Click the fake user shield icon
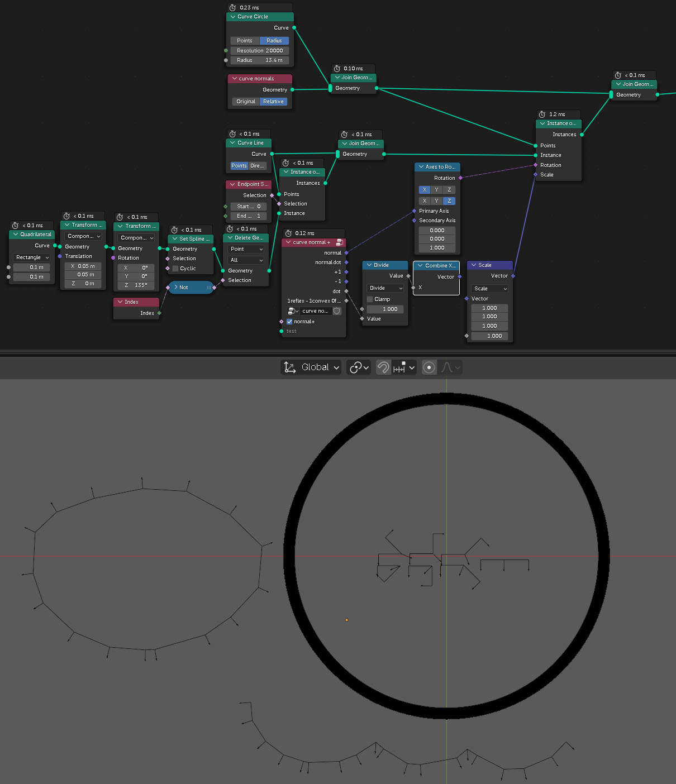The image size is (676, 784). (337, 311)
